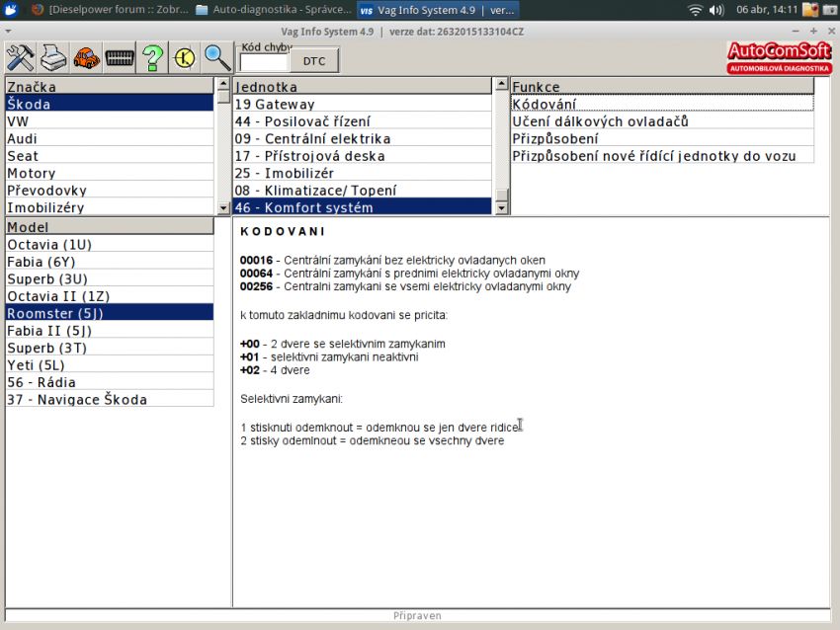The height and width of the screenshot is (630, 840).
Task: Click the Jednotka scrollbar thumb
Action: [x=501, y=194]
